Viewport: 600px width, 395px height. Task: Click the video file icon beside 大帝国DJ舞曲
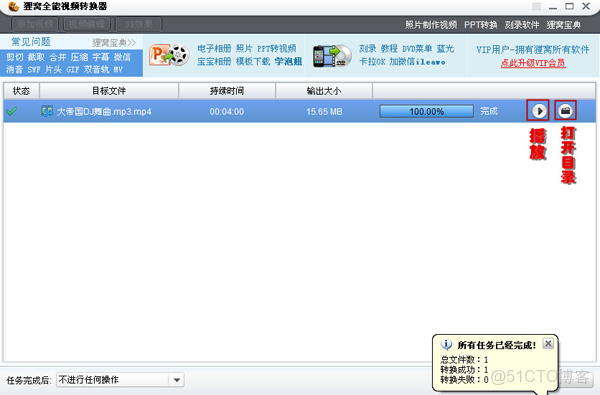click(x=47, y=111)
